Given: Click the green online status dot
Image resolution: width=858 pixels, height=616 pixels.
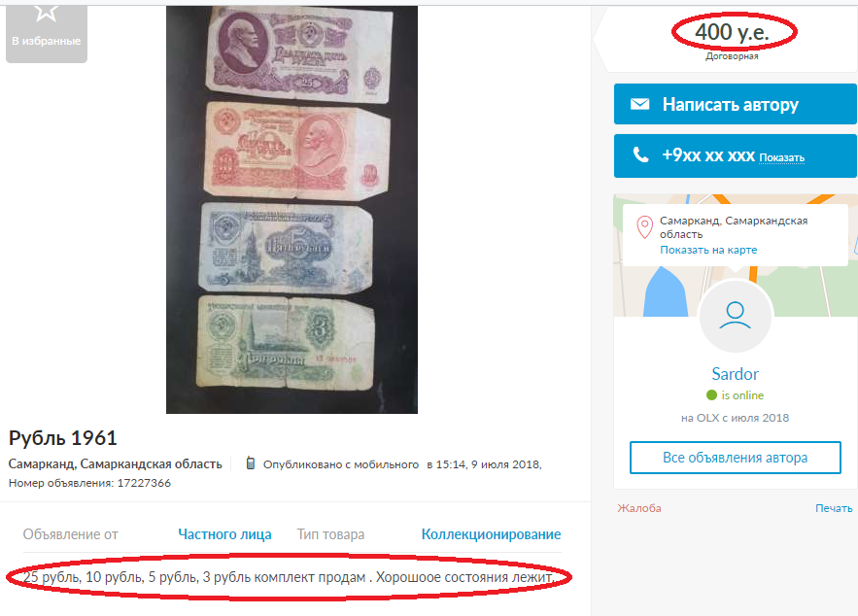Looking at the screenshot, I should point(711,395).
